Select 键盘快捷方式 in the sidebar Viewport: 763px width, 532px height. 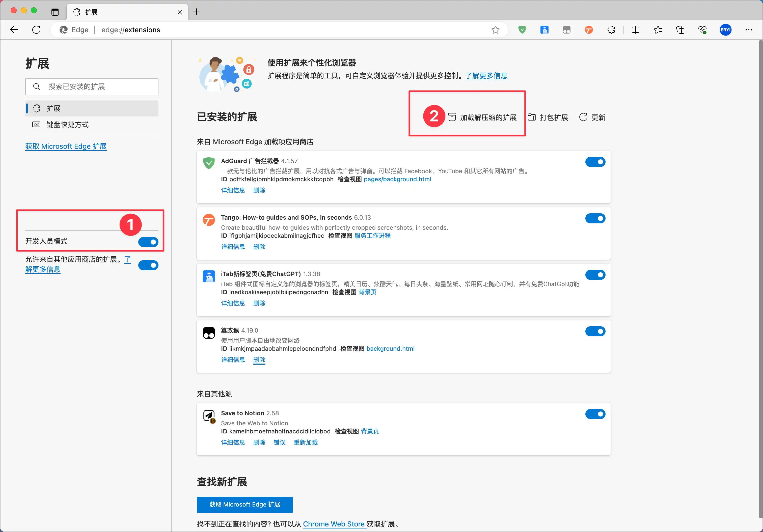click(x=67, y=125)
